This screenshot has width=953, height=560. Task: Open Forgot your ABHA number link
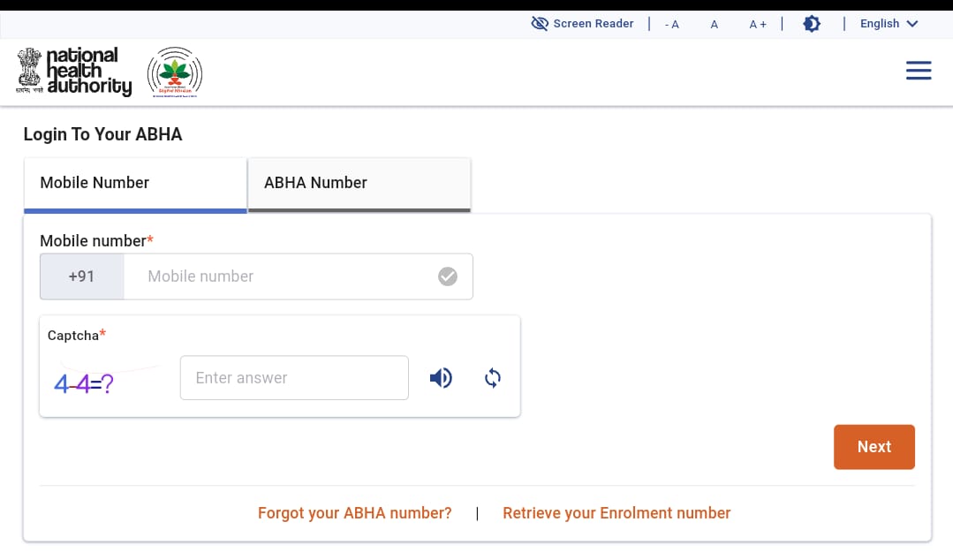click(x=354, y=513)
